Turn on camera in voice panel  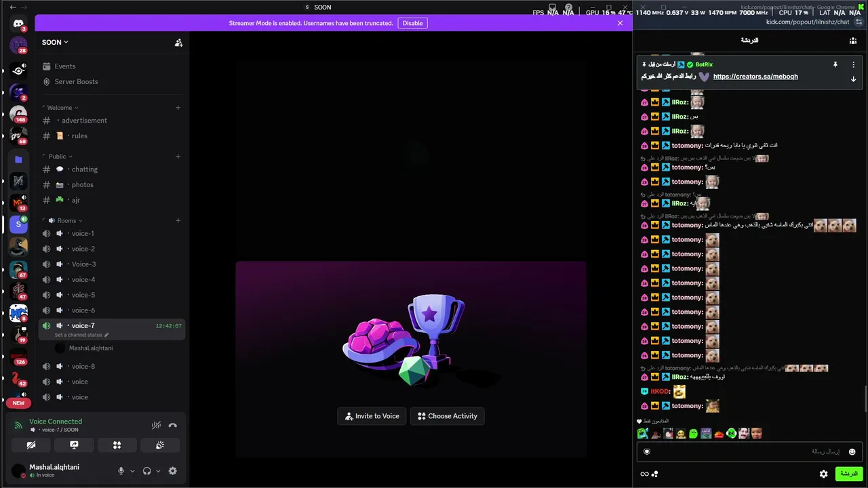click(31, 445)
